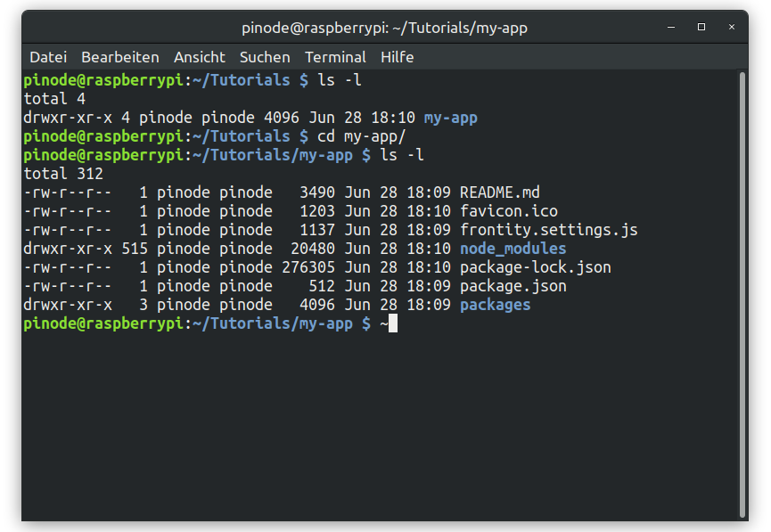This screenshot has width=771, height=532.
Task: Click the node_modules directory name
Action: coord(513,249)
